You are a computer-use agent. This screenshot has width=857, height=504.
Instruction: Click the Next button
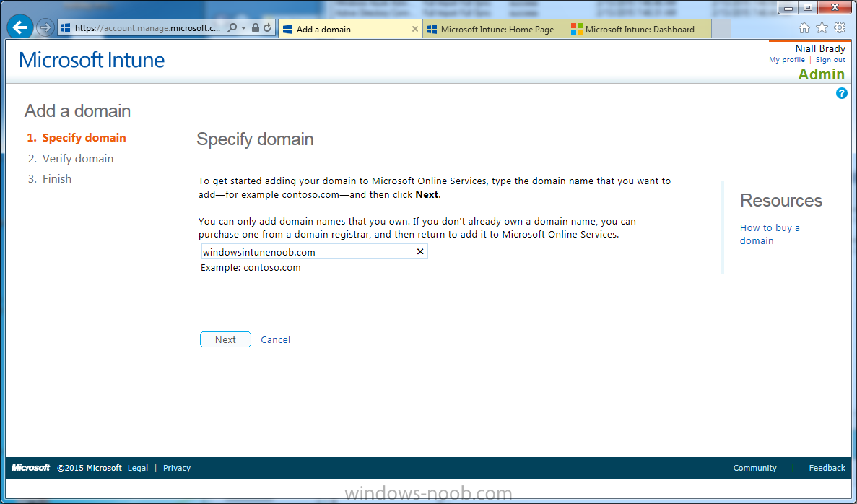click(225, 339)
